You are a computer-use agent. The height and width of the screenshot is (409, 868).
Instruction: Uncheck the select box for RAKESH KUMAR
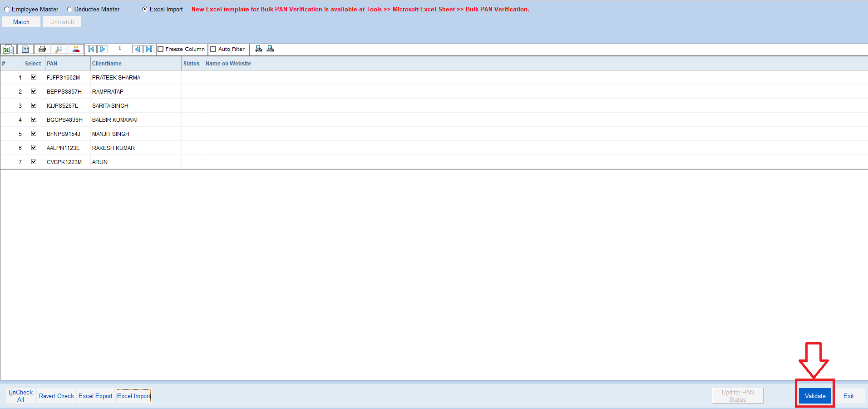[x=34, y=148]
